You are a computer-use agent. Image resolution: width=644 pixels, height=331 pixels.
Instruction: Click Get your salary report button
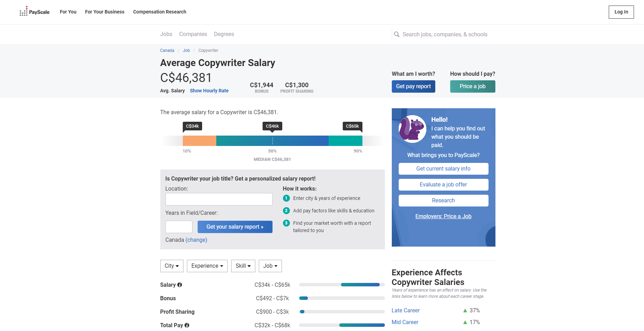tap(235, 227)
